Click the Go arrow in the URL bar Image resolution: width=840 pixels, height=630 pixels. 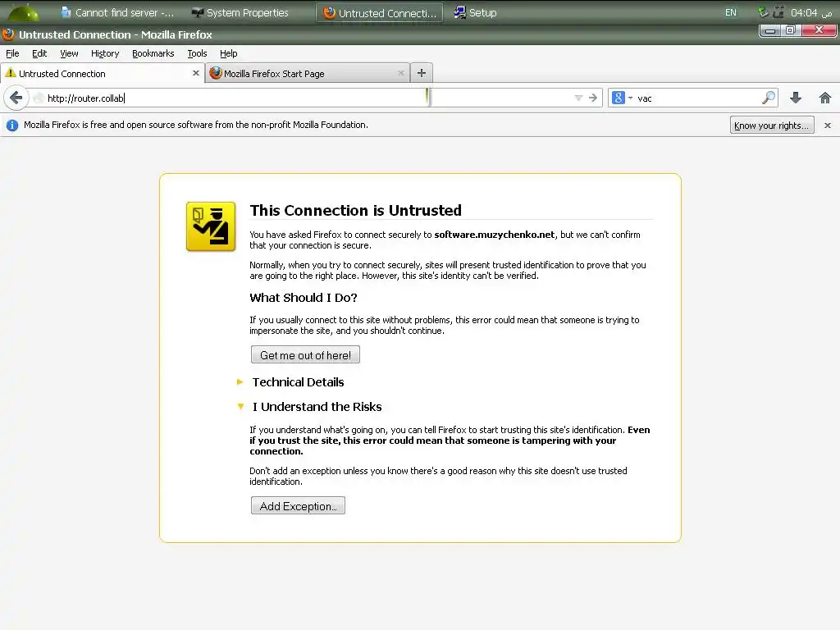(592, 98)
